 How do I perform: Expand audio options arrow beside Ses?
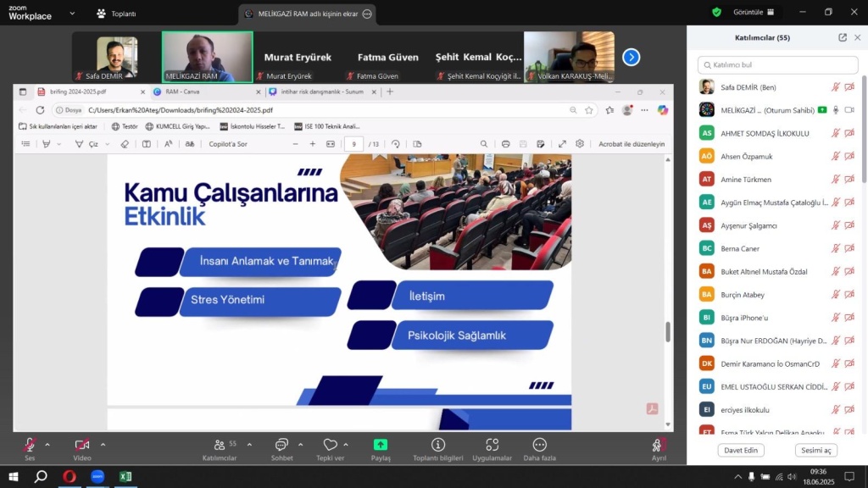pos(47,445)
